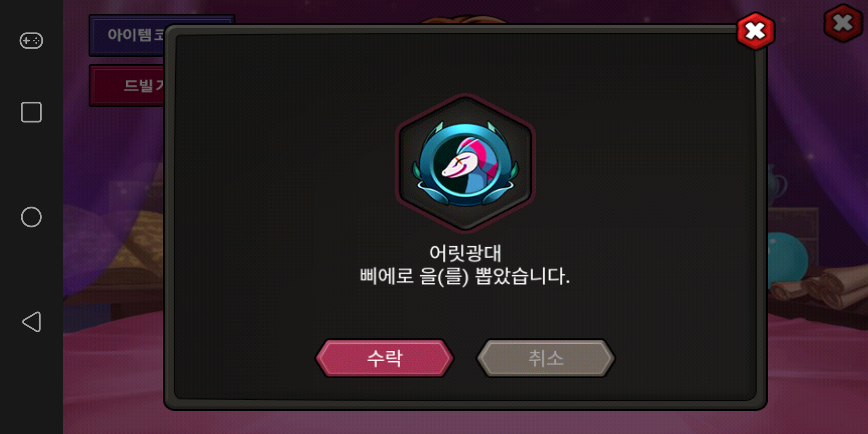Tap the brown hair above the dialog
This screenshot has height=434, width=868.
click(x=462, y=19)
